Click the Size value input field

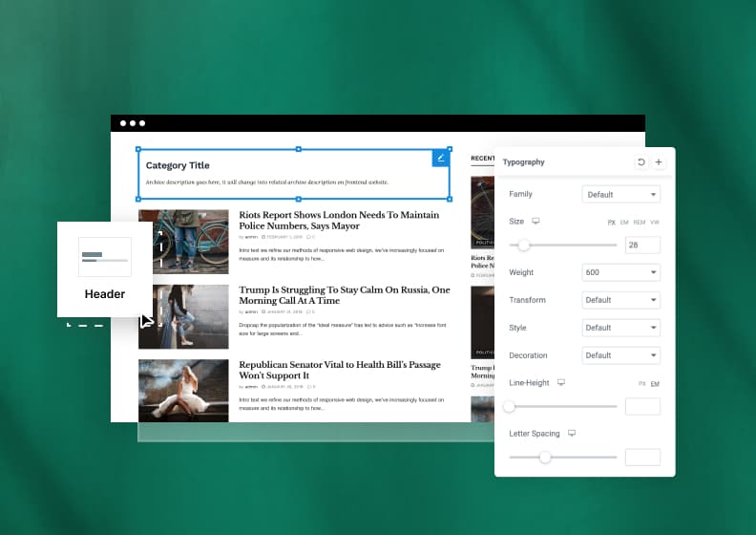point(642,246)
